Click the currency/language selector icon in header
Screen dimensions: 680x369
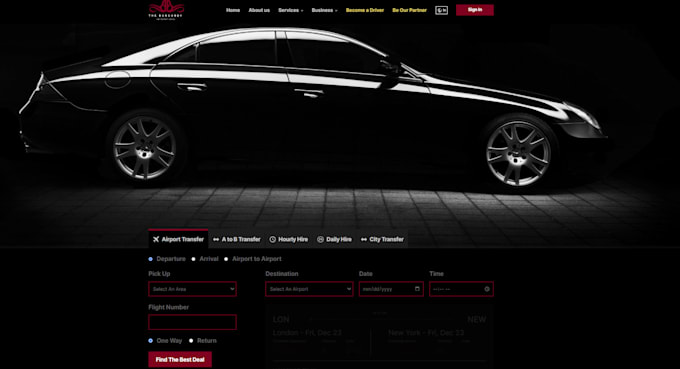[441, 10]
